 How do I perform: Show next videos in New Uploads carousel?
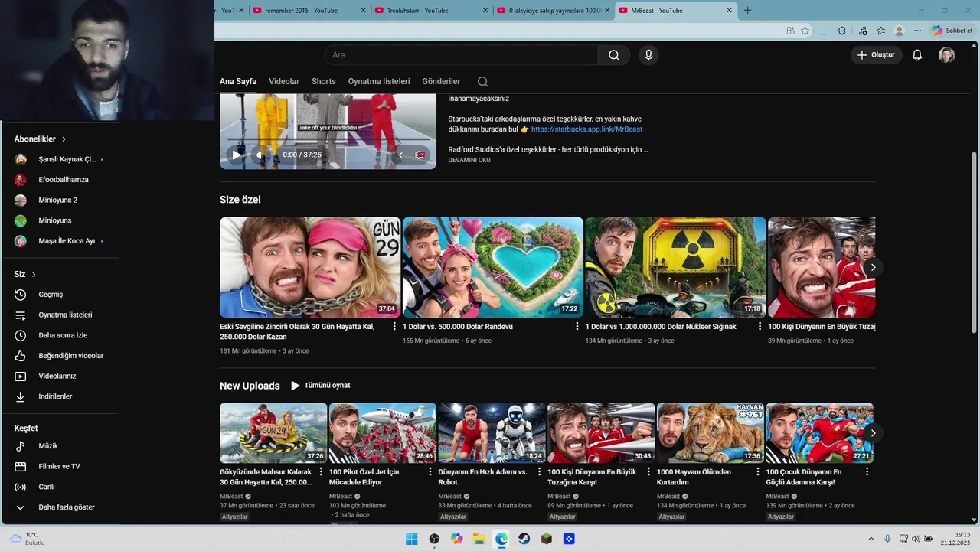coord(873,433)
